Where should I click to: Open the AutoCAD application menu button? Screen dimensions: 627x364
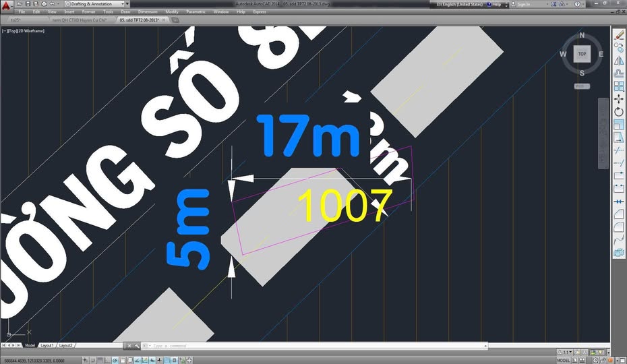tap(6, 5)
